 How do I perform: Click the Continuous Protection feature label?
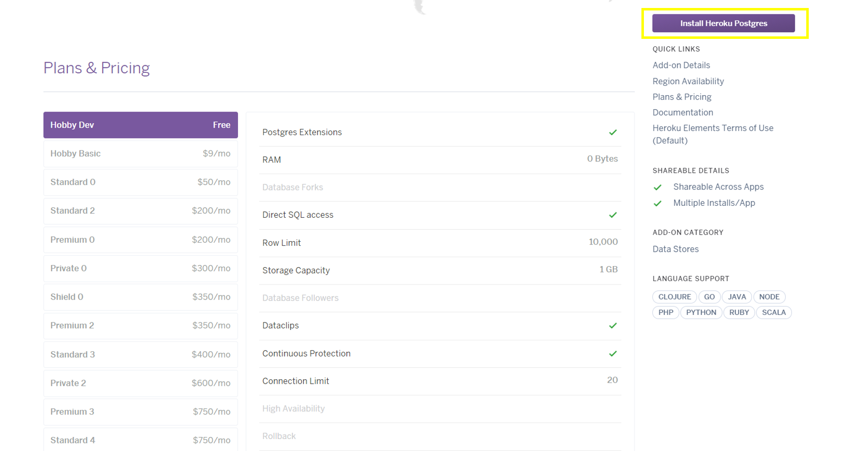click(306, 354)
